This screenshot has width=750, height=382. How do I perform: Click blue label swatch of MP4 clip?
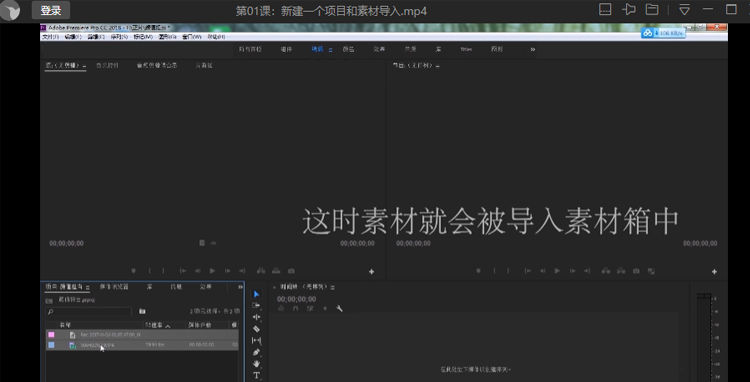pos(51,345)
